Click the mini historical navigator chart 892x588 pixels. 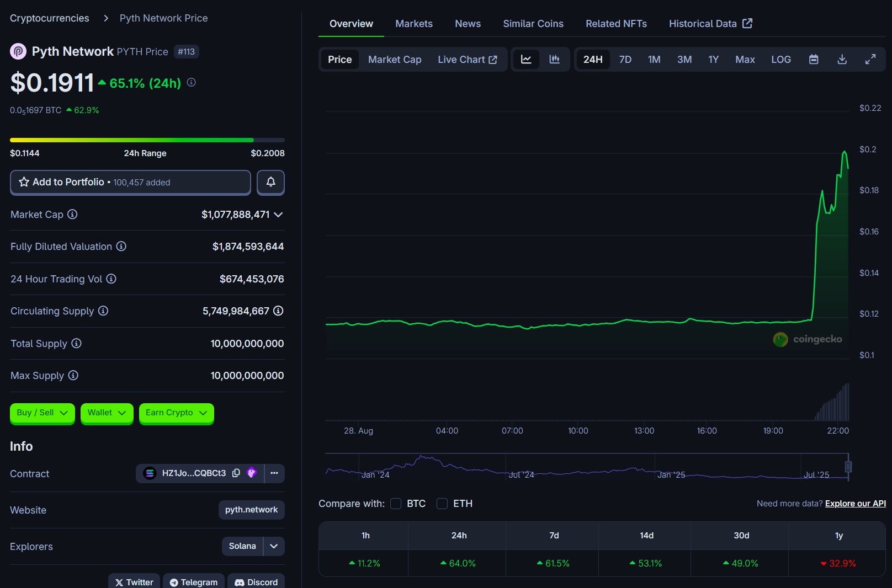587,467
